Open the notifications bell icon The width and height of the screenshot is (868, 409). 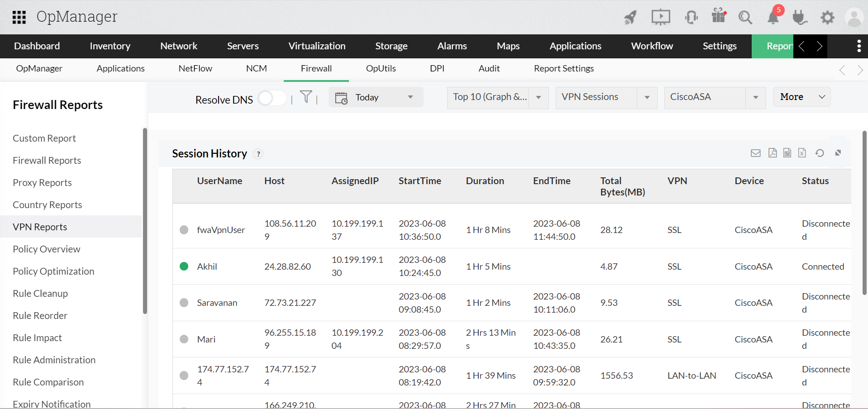(773, 17)
